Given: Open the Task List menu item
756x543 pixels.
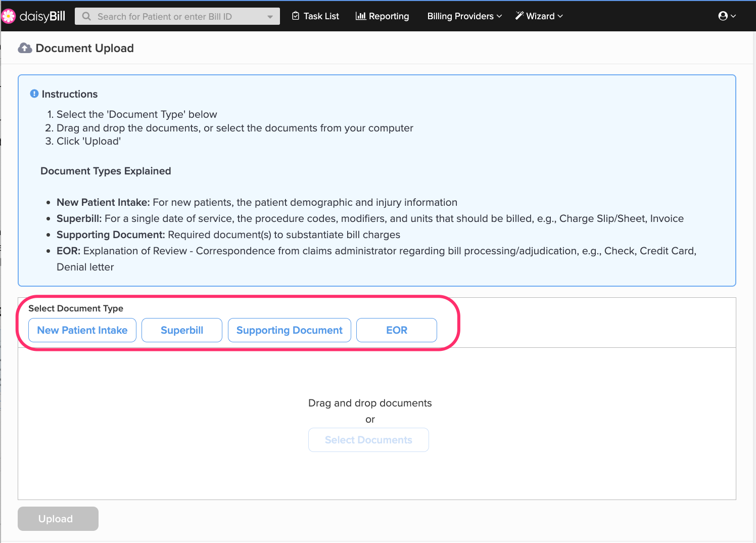Looking at the screenshot, I should [x=316, y=16].
